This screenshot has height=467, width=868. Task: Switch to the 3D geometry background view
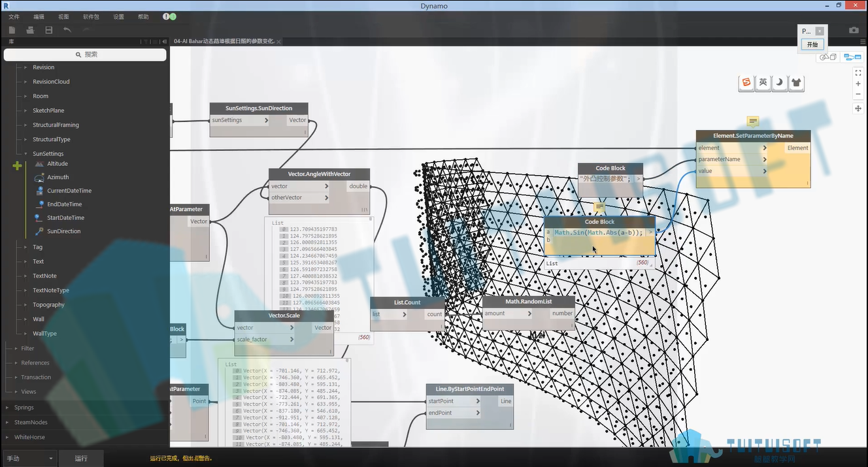click(828, 57)
